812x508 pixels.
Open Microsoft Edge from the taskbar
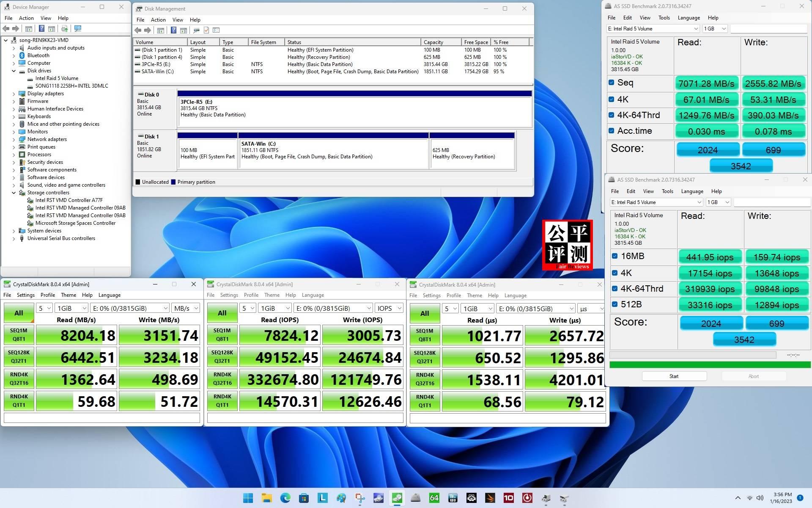point(285,498)
